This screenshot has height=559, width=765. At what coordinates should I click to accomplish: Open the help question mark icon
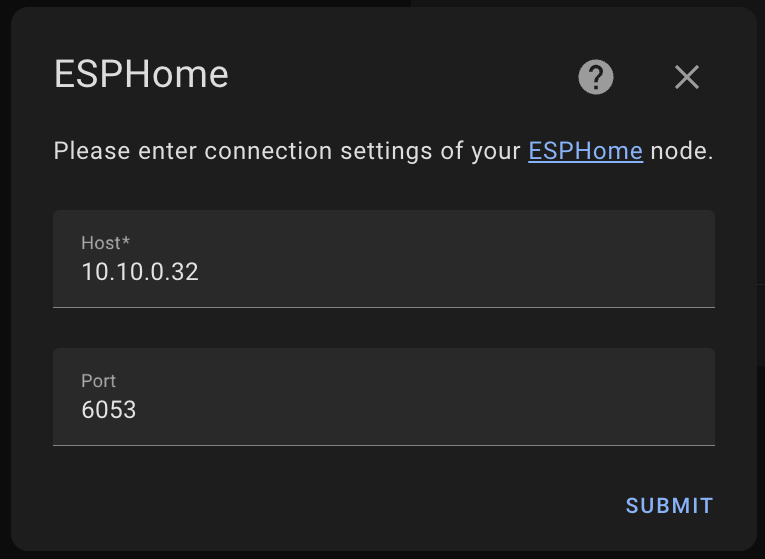point(596,77)
